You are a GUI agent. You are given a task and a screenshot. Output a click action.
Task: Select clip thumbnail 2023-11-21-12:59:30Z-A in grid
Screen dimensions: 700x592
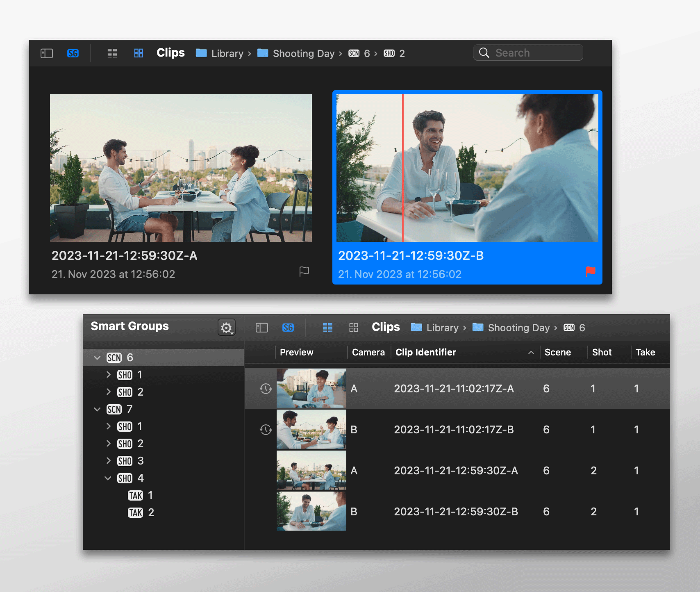pyautogui.click(x=181, y=168)
